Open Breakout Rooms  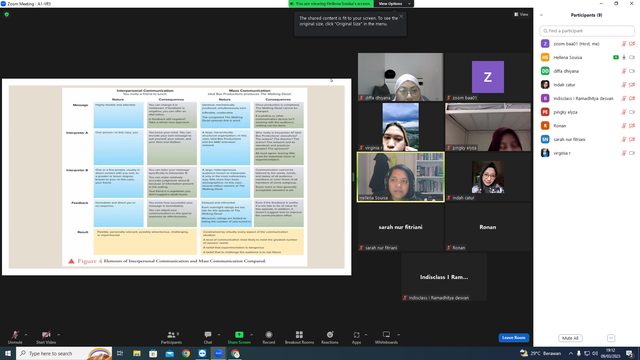pos(299,337)
